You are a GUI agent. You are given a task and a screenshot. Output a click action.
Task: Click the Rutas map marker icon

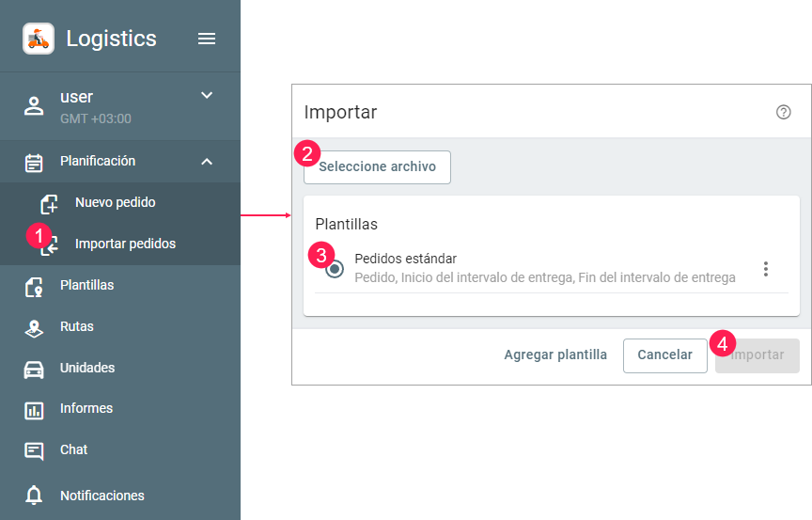pos(34,327)
